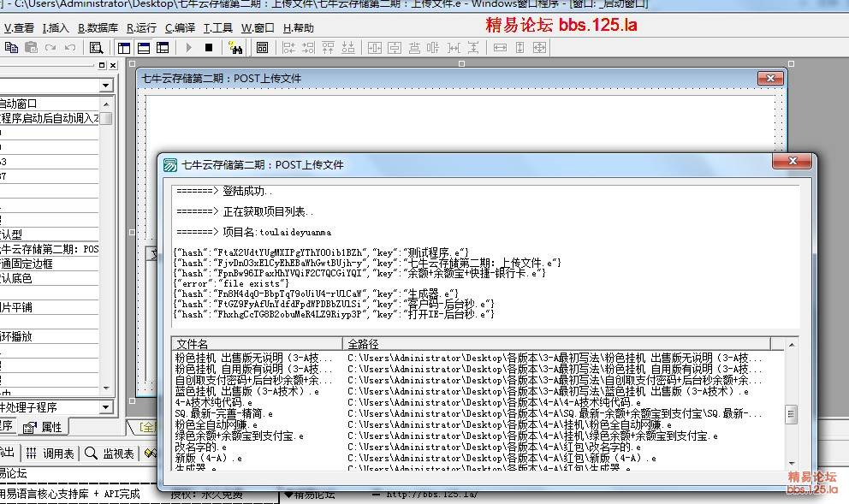849x504 pixels.
Task: Click the magnifier icon on 监视表 tab
Action: tap(91, 454)
